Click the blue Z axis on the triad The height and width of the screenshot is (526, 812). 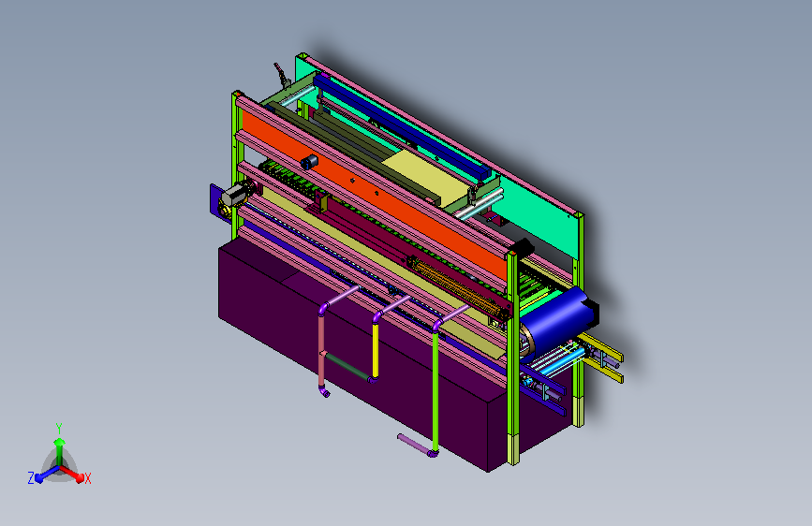click(x=46, y=475)
